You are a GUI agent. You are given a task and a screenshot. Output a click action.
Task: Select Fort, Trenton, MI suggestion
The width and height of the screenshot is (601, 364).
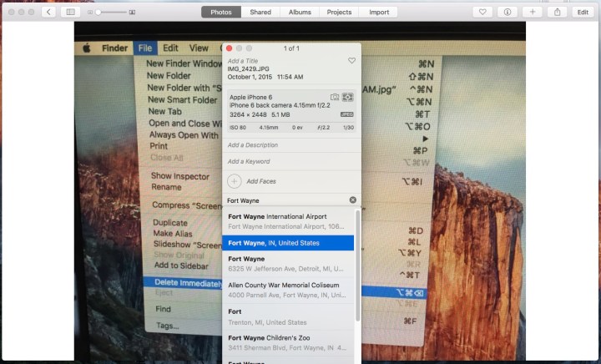(288, 316)
